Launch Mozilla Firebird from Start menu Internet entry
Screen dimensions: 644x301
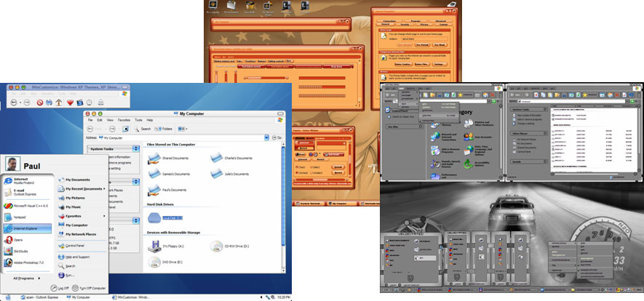pos(28,181)
